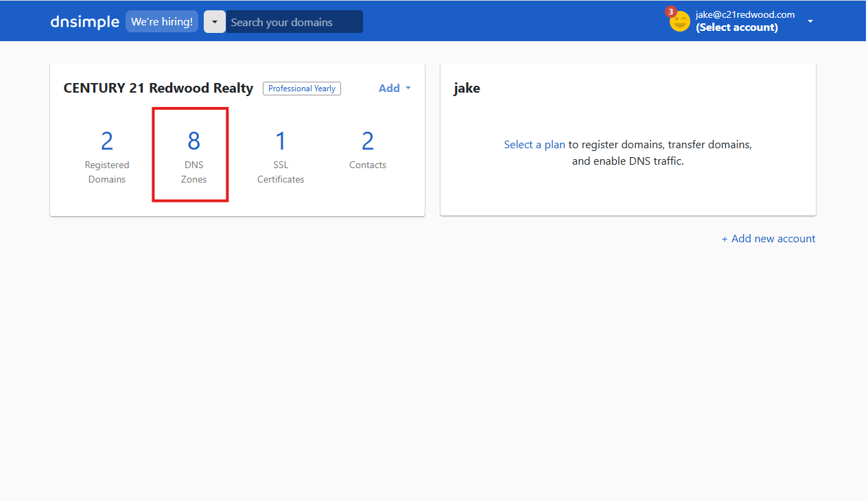Click the jake@c21redwood.com account label
This screenshot has height=501, width=868.
[x=745, y=14]
